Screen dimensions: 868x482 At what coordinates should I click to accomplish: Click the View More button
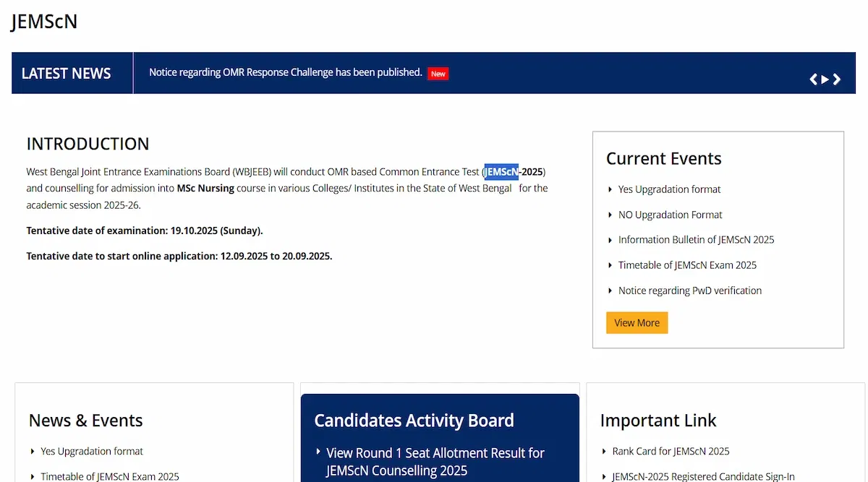pos(637,323)
